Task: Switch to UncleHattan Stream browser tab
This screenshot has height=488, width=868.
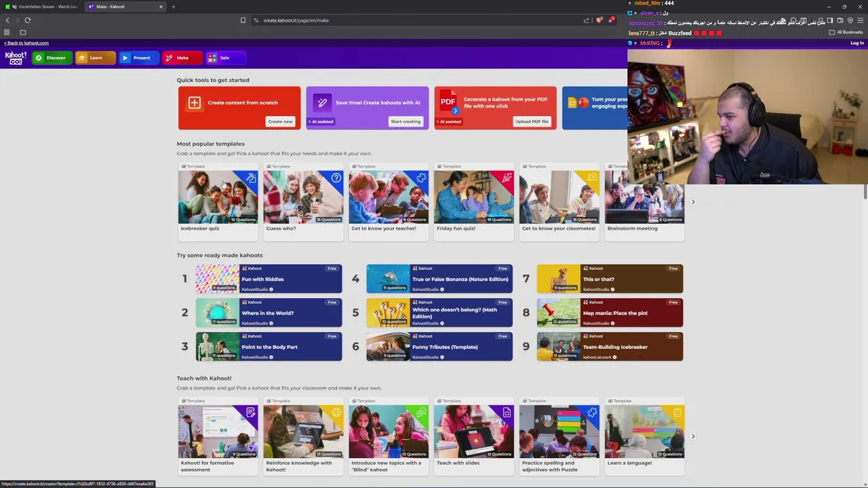Action: [43, 7]
